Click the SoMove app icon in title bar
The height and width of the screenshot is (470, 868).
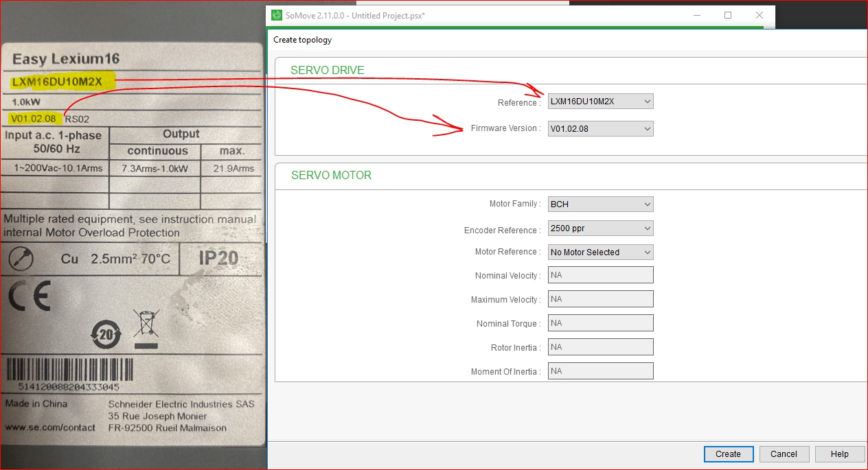point(277,15)
